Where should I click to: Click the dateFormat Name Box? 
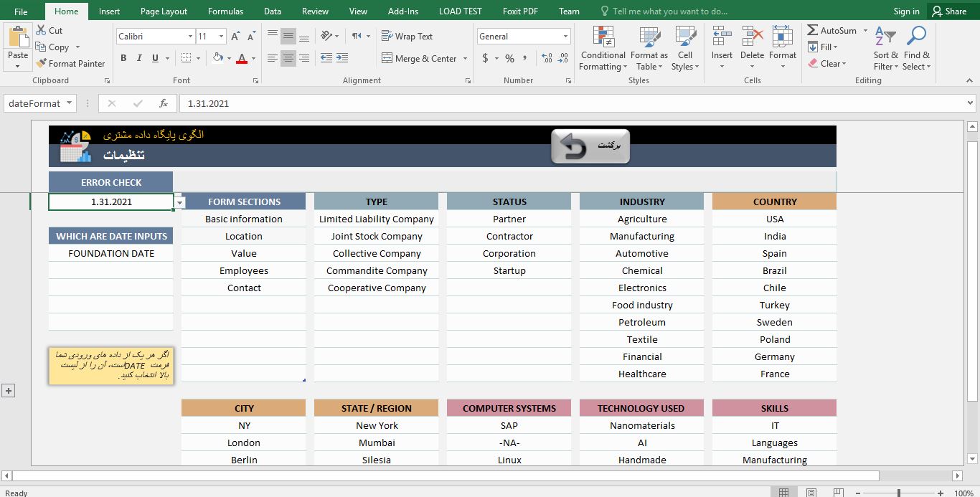tap(34, 103)
